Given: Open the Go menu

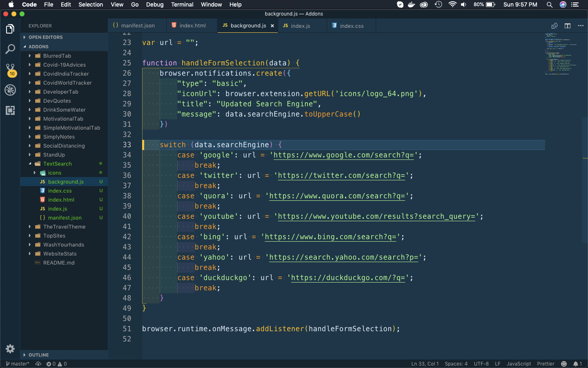Looking at the screenshot, I should pyautogui.click(x=135, y=4).
